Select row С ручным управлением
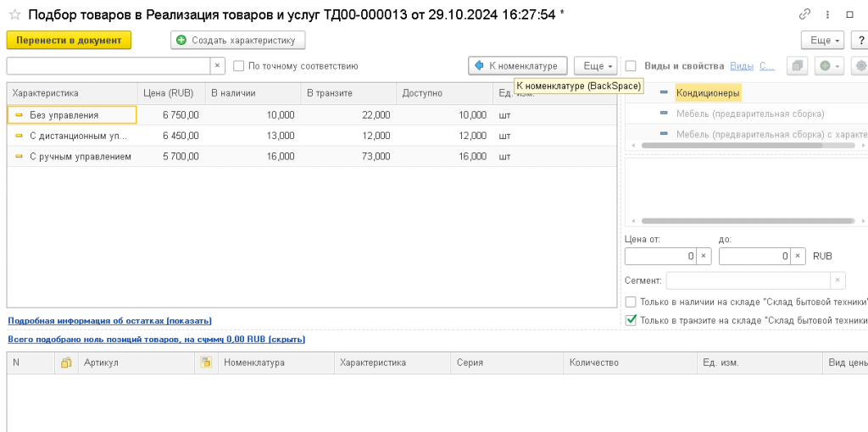 tap(312, 157)
